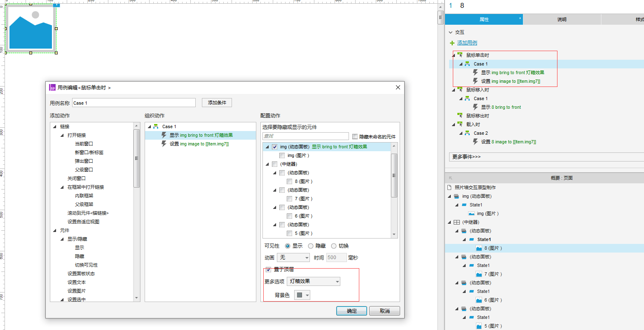Click the lightning icon of 设置 img image action in dialog
The width and height of the screenshot is (644, 330).
[164, 144]
